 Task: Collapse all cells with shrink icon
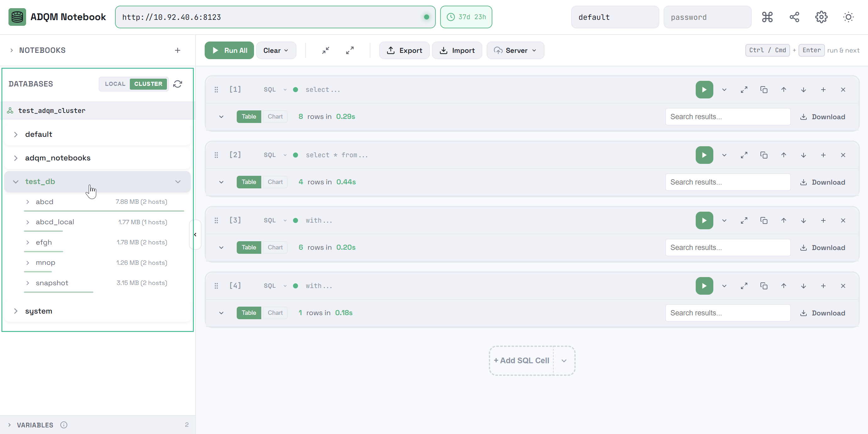click(325, 50)
